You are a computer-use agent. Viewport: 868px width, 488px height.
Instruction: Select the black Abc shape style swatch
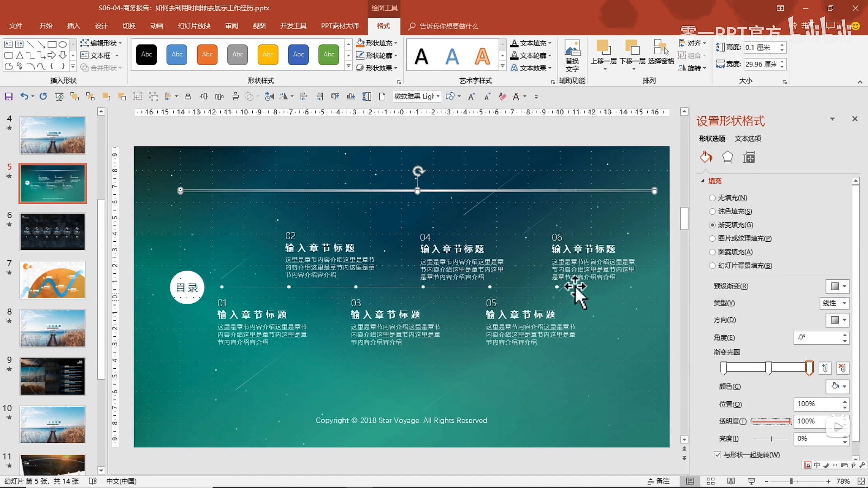146,55
